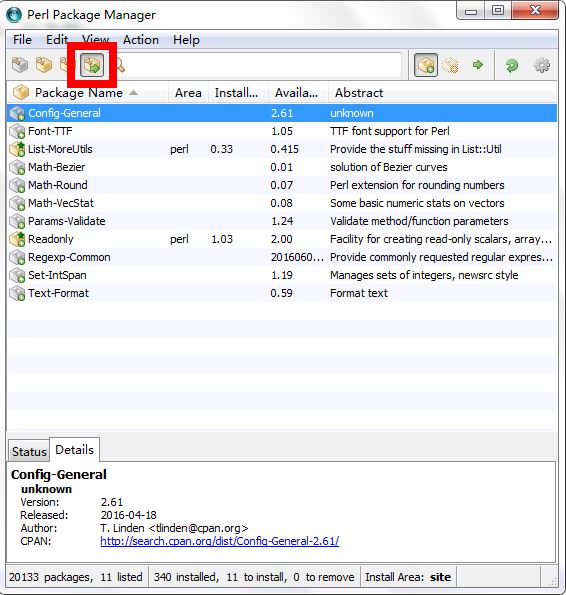Refresh package data with green refresh icon
This screenshot has width=566, height=595.
512,65
